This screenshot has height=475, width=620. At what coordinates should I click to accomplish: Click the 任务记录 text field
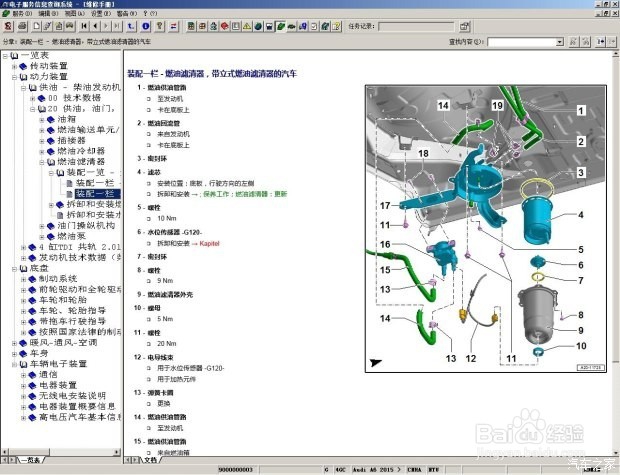click(416, 26)
